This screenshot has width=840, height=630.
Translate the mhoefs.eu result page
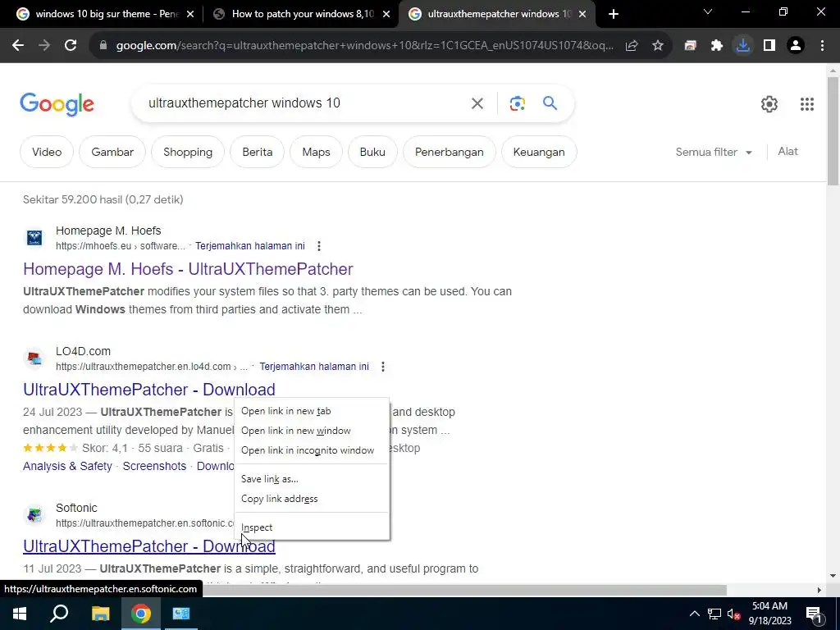249,246
